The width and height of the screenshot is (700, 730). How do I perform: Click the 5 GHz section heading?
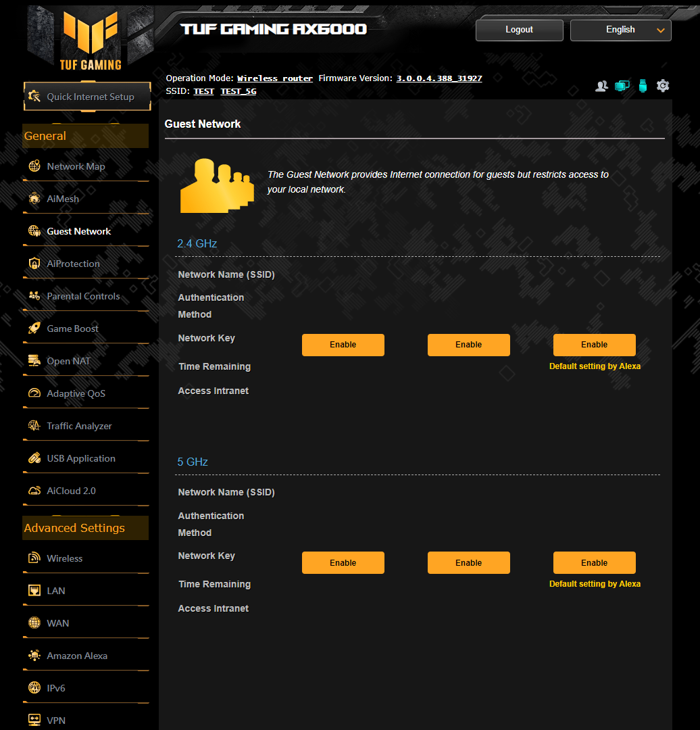pos(192,462)
